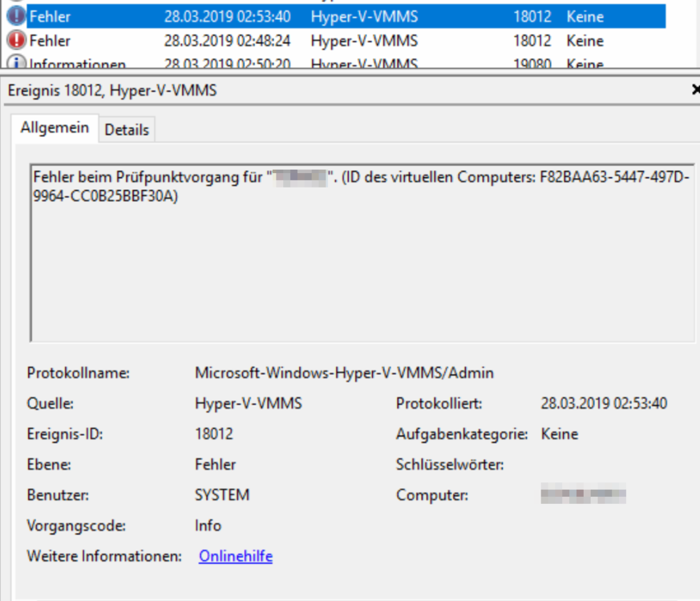700x601 pixels.
Task: Click the Quelle value Hyper-V-VMMS in details
Action: (x=248, y=404)
